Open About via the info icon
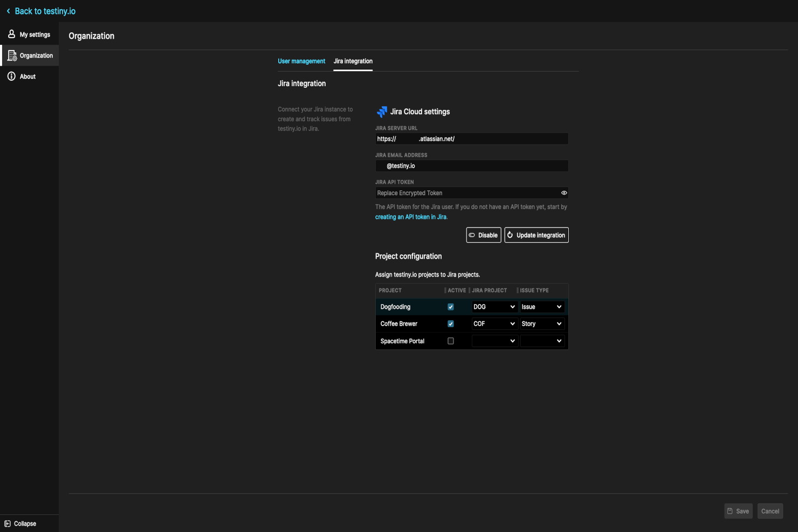This screenshot has height=532, width=798. [x=11, y=76]
